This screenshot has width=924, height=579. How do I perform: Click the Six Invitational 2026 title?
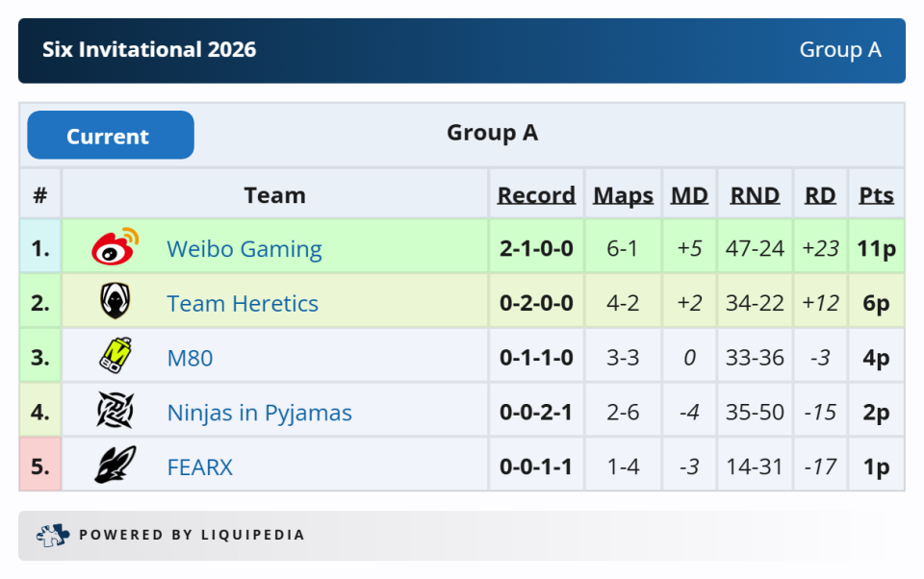point(149,50)
